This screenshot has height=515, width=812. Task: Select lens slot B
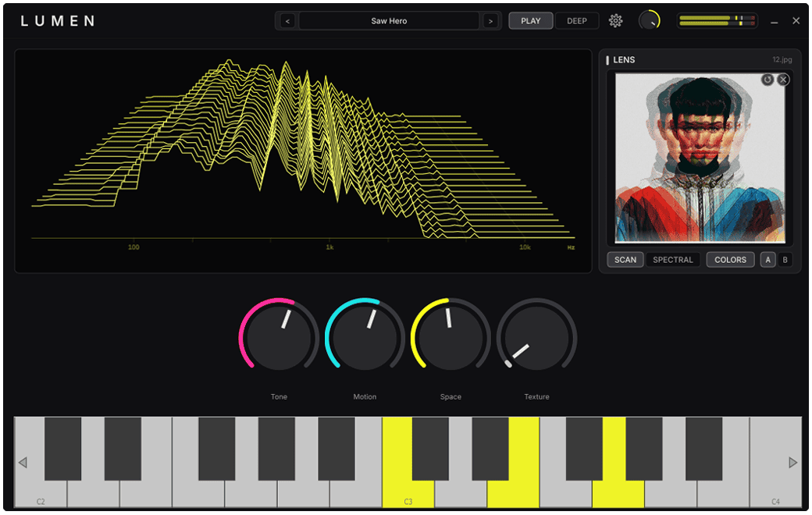785,260
